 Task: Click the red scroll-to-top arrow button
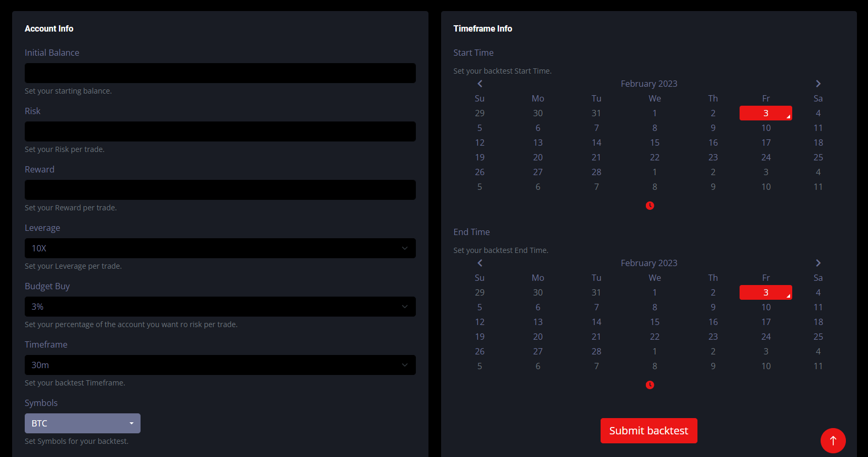pos(833,441)
